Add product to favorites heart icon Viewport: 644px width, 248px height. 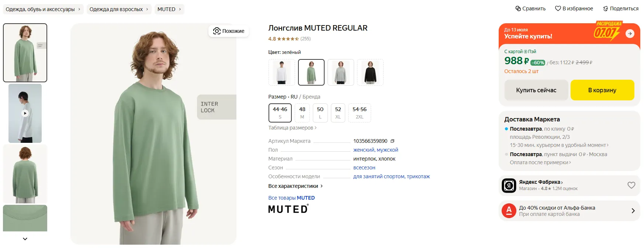coord(558,8)
